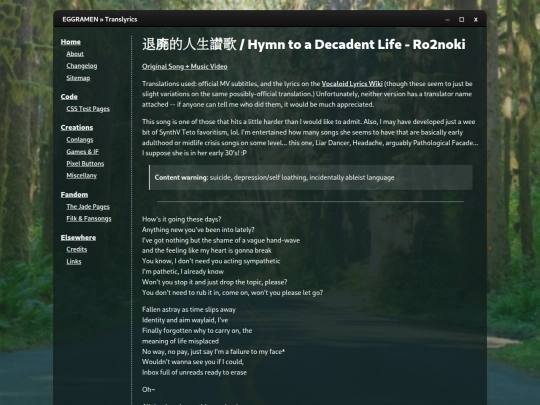Click the maximize square icon

461,20
